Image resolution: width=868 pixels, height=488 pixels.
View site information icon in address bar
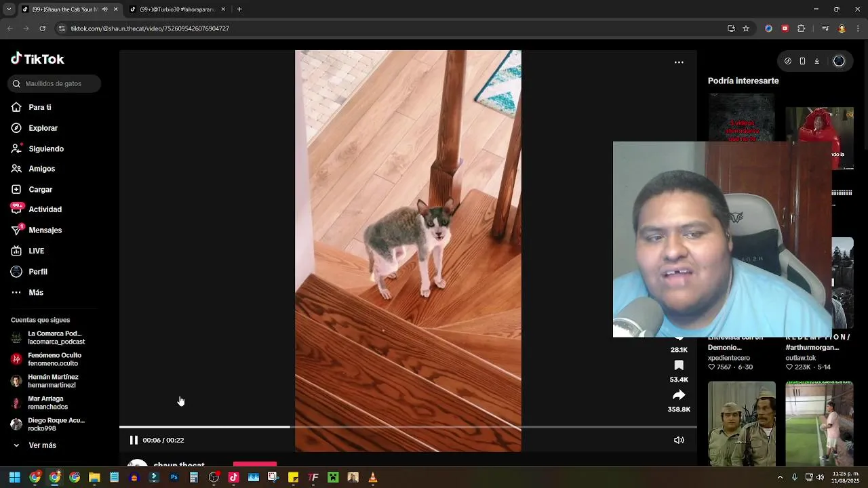(62, 28)
